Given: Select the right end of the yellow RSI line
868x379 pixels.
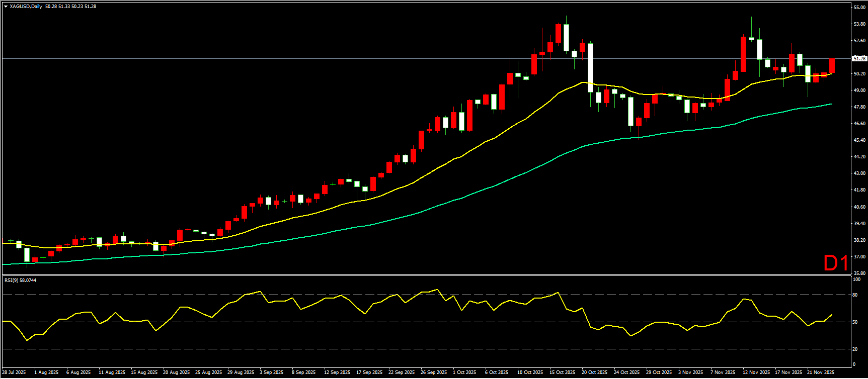Looking at the screenshot, I should (832, 315).
